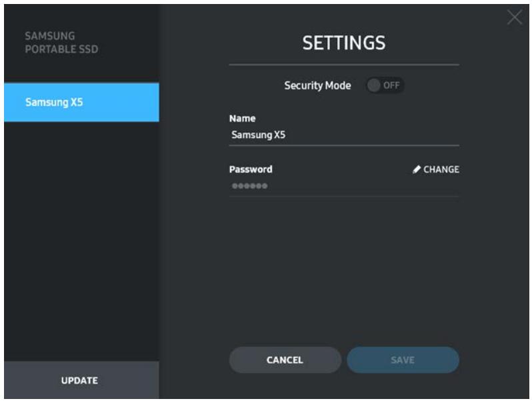This screenshot has width=532, height=401.
Task: Click the Name input field
Action: pyautogui.click(x=344, y=135)
